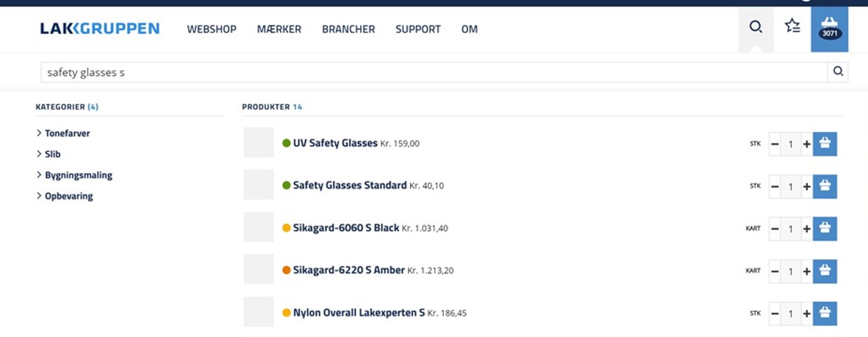This screenshot has height=337, width=868.
Task: Add Sikagard-6060 S Black to basket
Action: coord(825,229)
